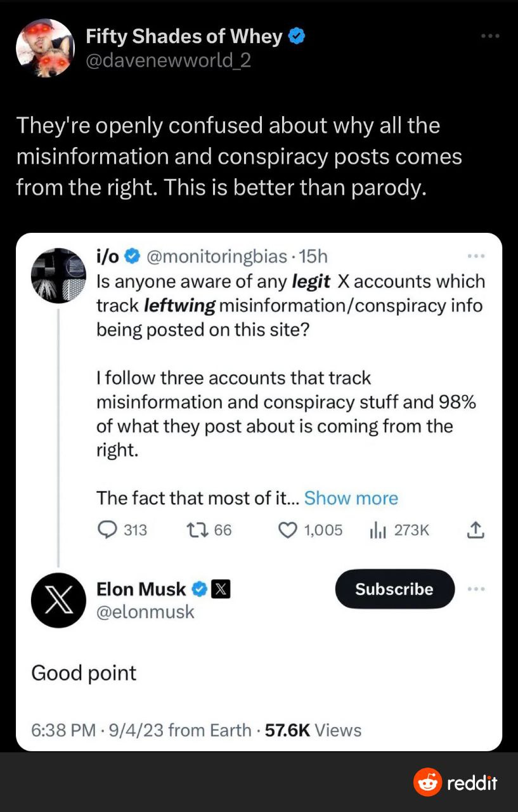Expand the post with Show more
The width and height of the screenshot is (518, 812).
(x=351, y=498)
